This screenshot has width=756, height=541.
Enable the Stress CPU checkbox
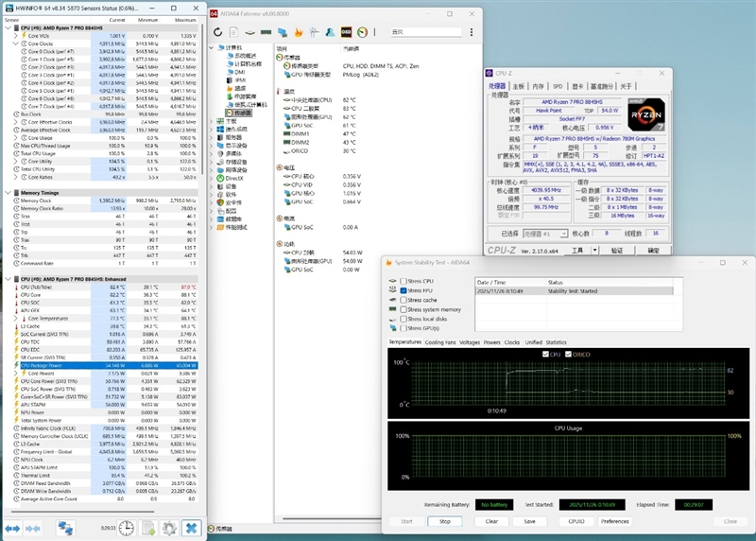pos(404,282)
